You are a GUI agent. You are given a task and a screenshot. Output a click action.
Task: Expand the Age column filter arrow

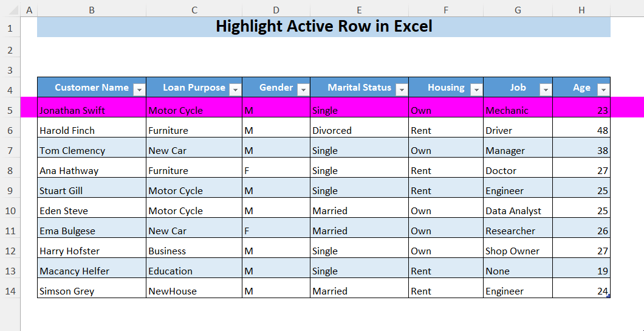pyautogui.click(x=603, y=89)
